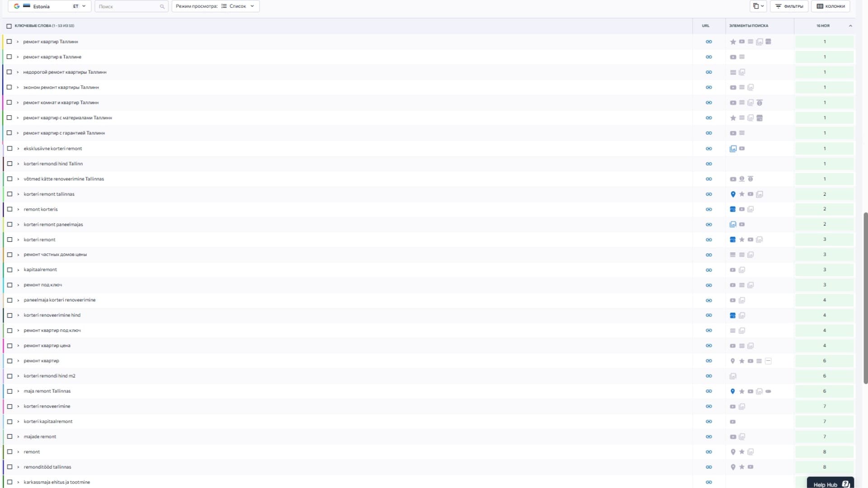The width and height of the screenshot is (868, 488).
Task: Click search magnifier icon in Поиск field
Action: (x=162, y=7)
